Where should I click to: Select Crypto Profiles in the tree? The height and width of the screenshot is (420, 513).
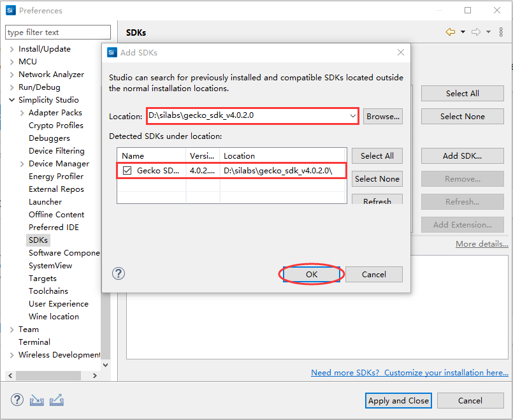point(56,126)
